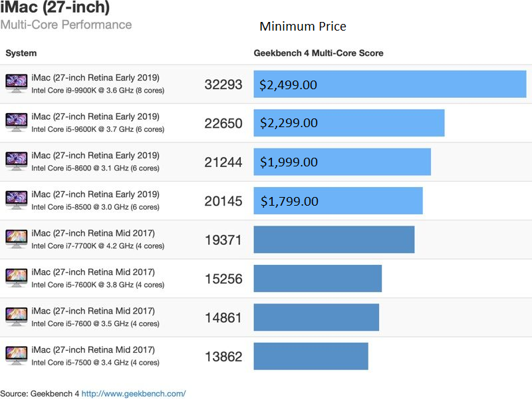
Task: Click the iMac icon for the i5-7600 row
Action: coord(16,317)
